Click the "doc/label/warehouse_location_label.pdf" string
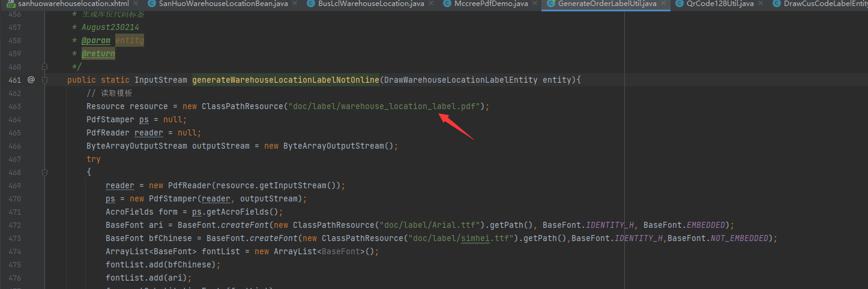The image size is (868, 289). (x=384, y=106)
